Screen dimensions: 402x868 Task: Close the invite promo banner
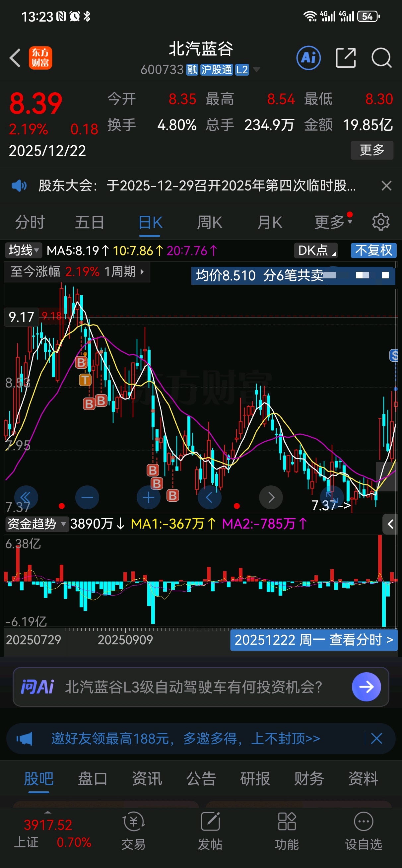[x=376, y=739]
